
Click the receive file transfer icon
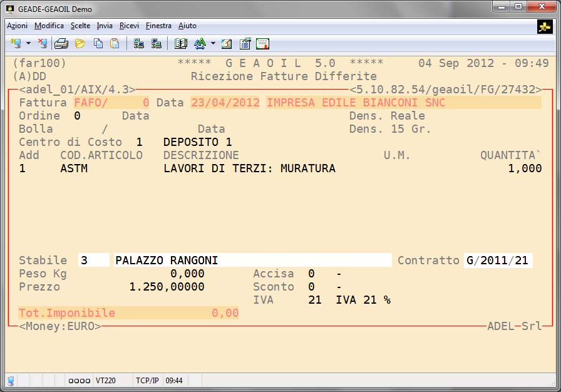point(157,44)
